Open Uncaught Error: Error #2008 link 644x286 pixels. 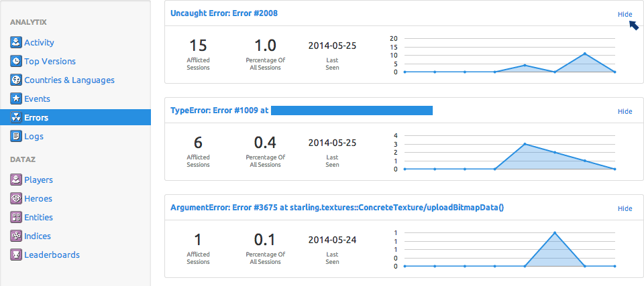coord(224,13)
